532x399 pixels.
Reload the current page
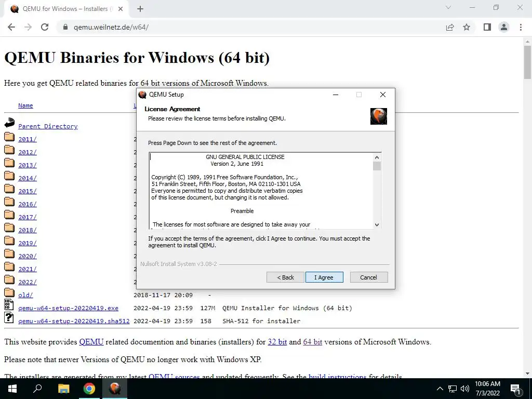click(x=45, y=27)
